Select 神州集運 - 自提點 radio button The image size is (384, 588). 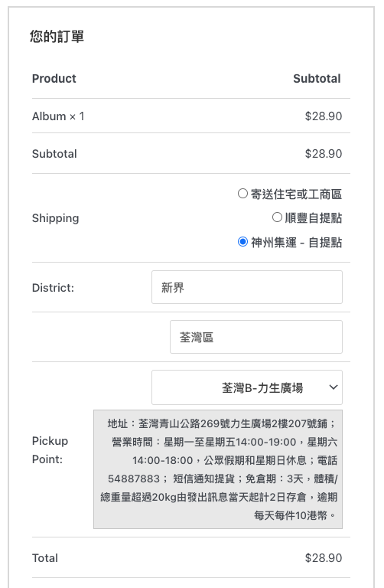click(242, 241)
